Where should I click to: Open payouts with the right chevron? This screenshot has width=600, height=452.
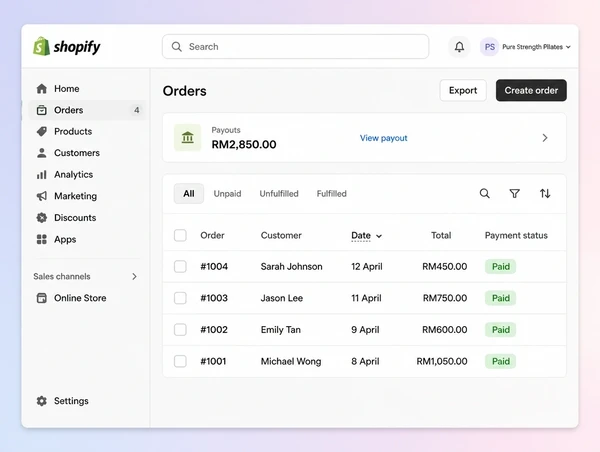tap(545, 138)
